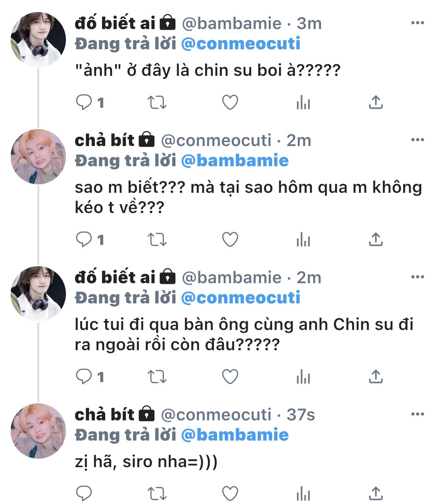440x504 pixels.
Task: Open more menu on second conmeocuti tweet
Action: (418, 414)
